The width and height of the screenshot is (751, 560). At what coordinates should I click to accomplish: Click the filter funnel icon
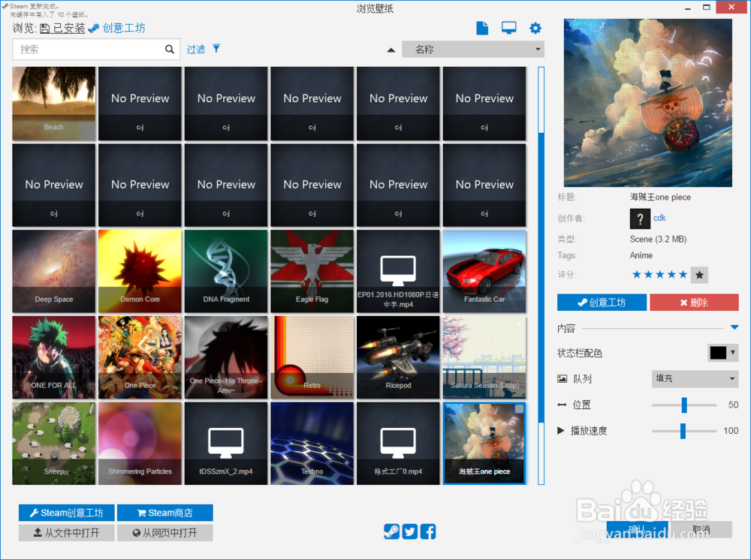[x=216, y=48]
